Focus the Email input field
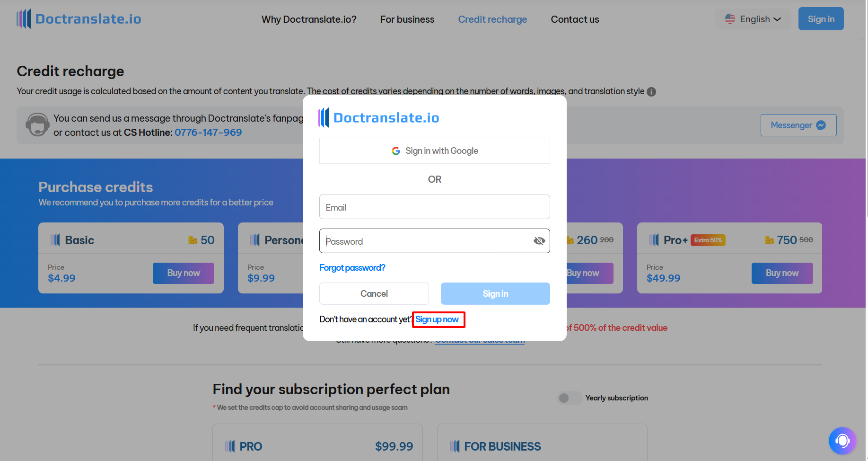 pyautogui.click(x=434, y=207)
